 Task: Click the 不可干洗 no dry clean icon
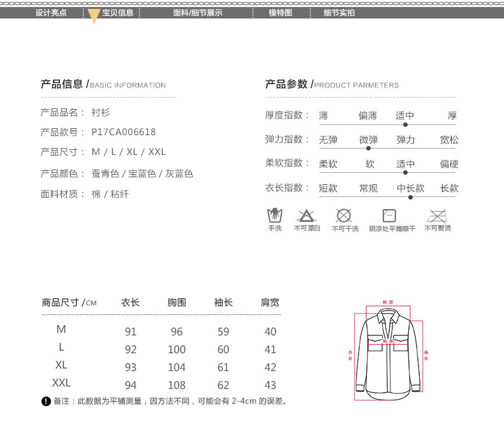[x=344, y=216]
